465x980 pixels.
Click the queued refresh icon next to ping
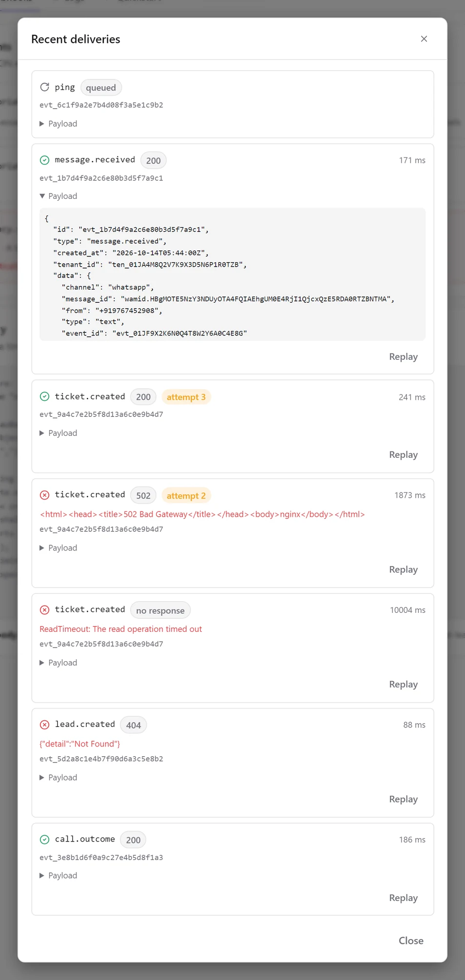(44, 87)
